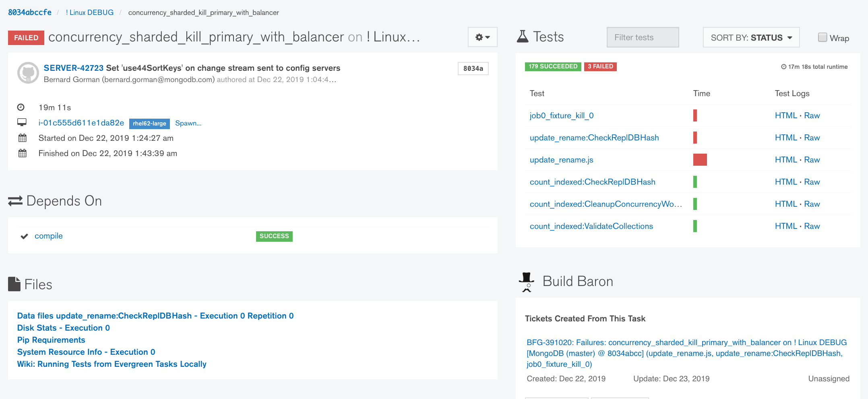Click the Test Logs column header
Viewport: 868px width, 399px height.
click(x=792, y=93)
